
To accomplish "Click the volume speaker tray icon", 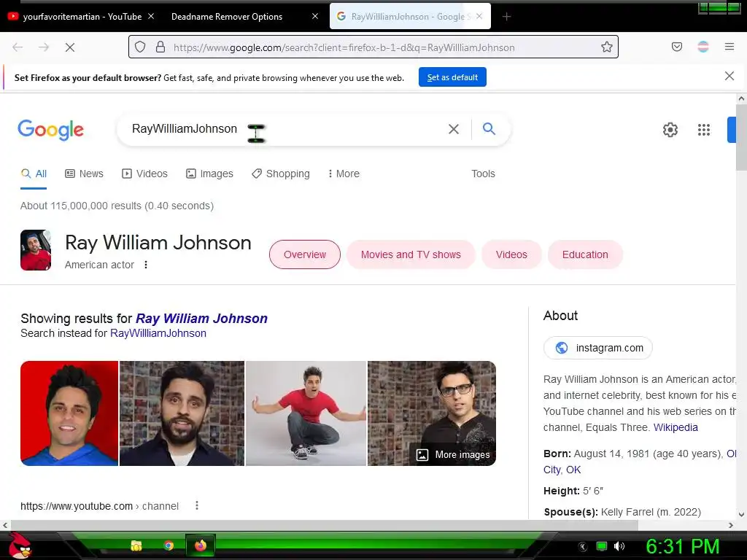I will pos(619,546).
